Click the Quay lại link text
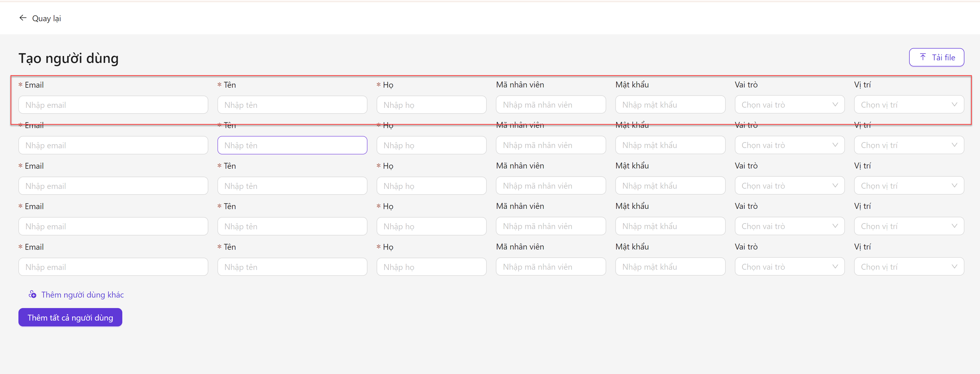This screenshot has height=374, width=980. tap(46, 18)
